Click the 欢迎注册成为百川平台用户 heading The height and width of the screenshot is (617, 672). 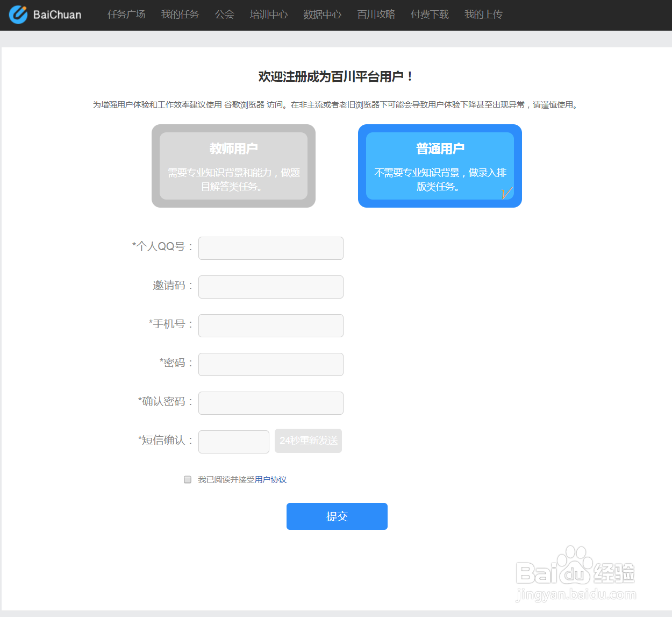[335, 76]
